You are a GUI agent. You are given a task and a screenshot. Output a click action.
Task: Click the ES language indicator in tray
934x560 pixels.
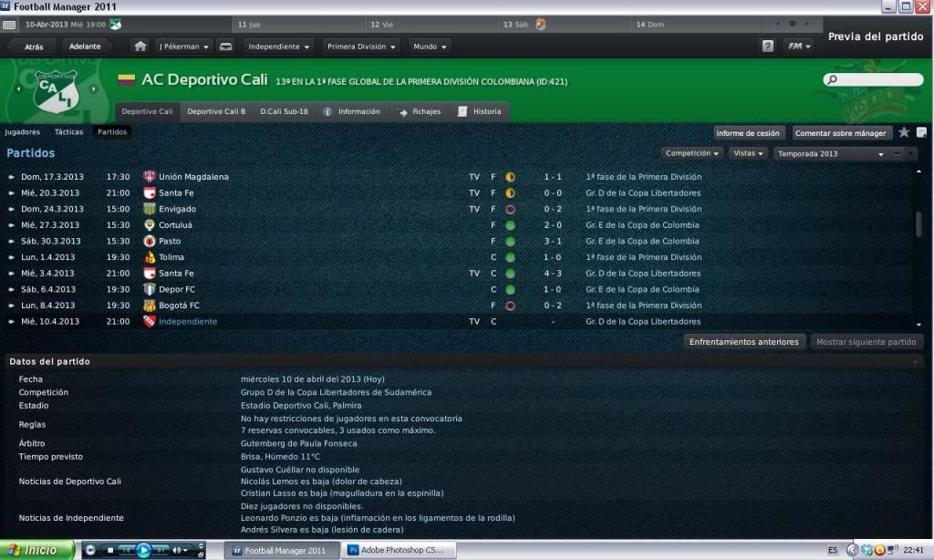[x=833, y=550]
